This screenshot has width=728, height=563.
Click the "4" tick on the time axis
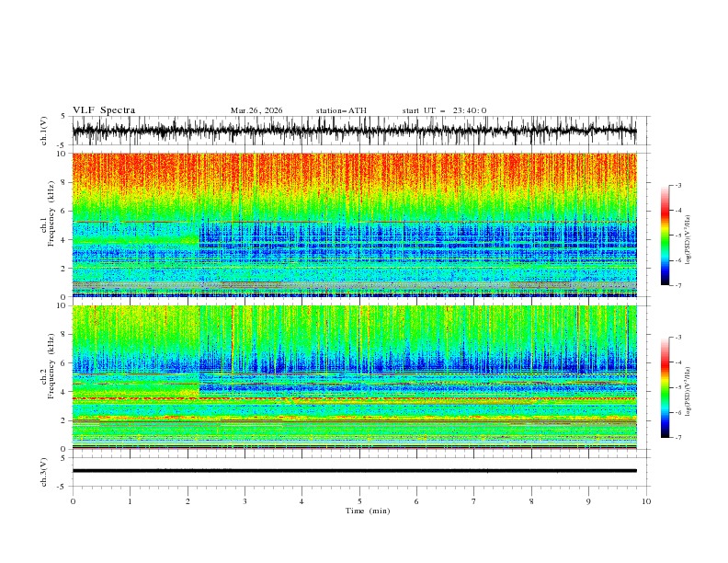tap(301, 501)
